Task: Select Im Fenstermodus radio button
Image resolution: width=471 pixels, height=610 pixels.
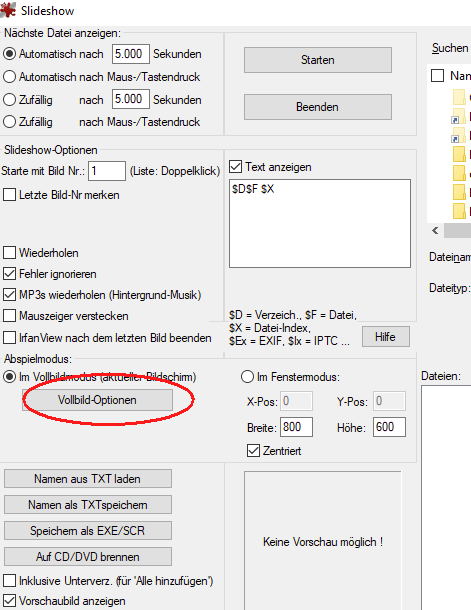Action: pyautogui.click(x=247, y=377)
